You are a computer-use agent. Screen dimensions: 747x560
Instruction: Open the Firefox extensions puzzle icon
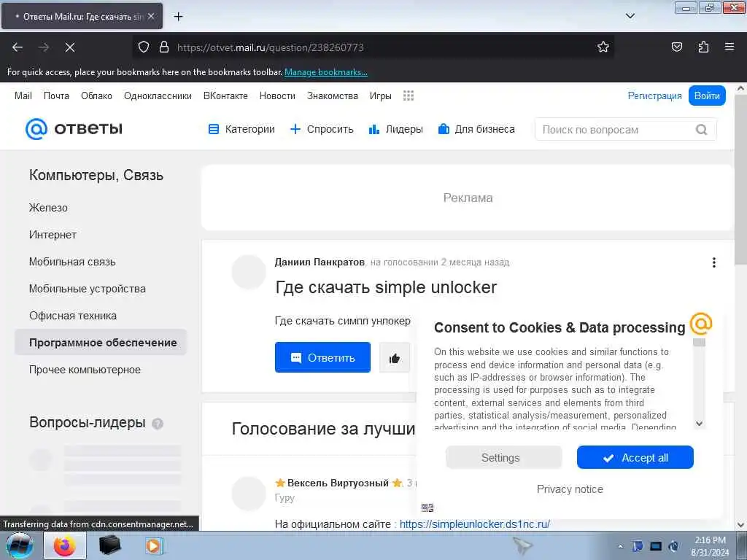[703, 47]
